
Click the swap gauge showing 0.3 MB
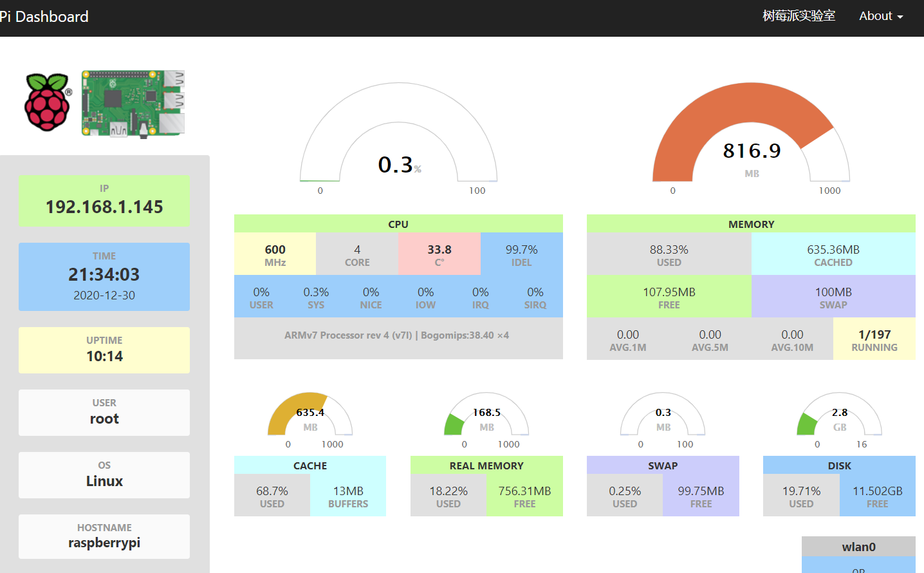tap(663, 418)
